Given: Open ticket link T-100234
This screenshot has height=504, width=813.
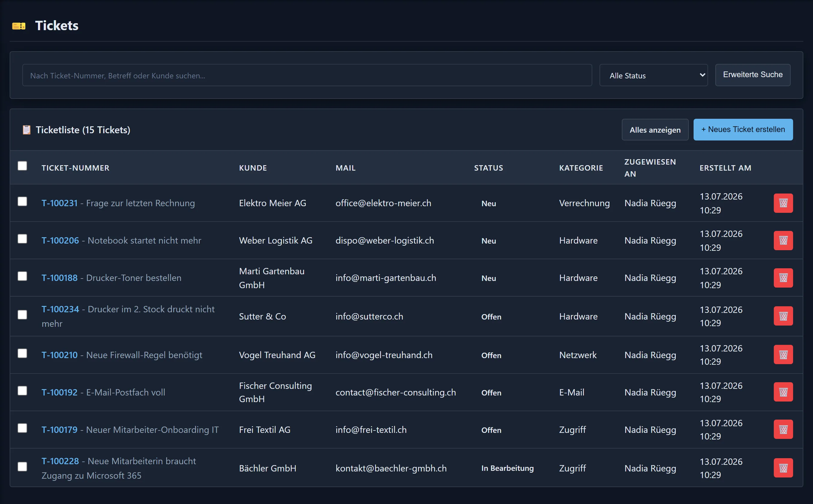Looking at the screenshot, I should 60,309.
